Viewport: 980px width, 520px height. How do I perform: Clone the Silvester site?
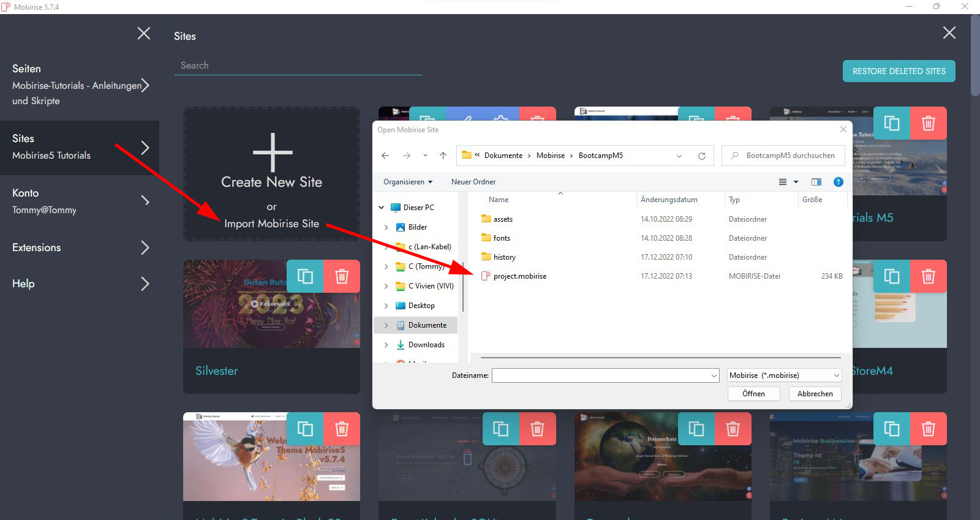(305, 276)
